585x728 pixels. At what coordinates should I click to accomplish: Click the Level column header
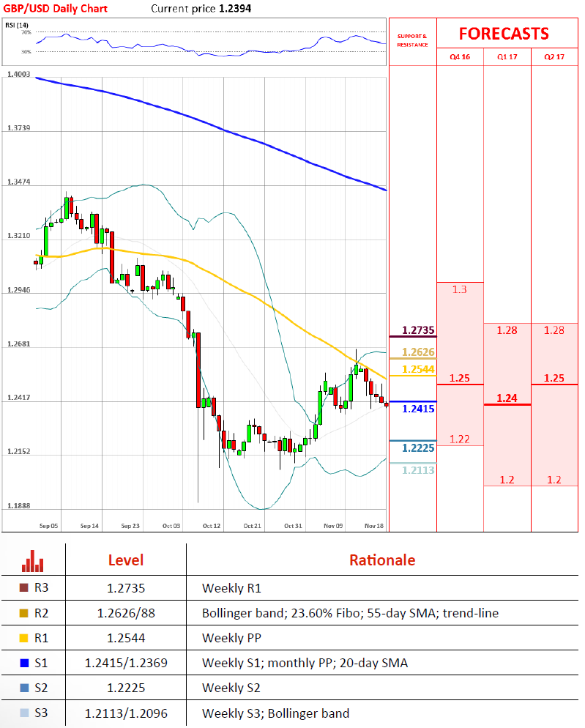pyautogui.click(x=126, y=560)
